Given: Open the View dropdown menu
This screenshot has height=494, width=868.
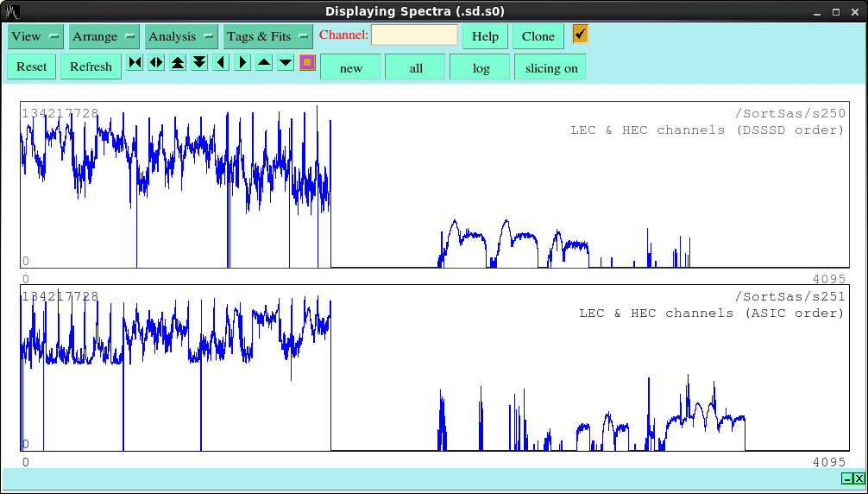Looking at the screenshot, I should coord(35,36).
